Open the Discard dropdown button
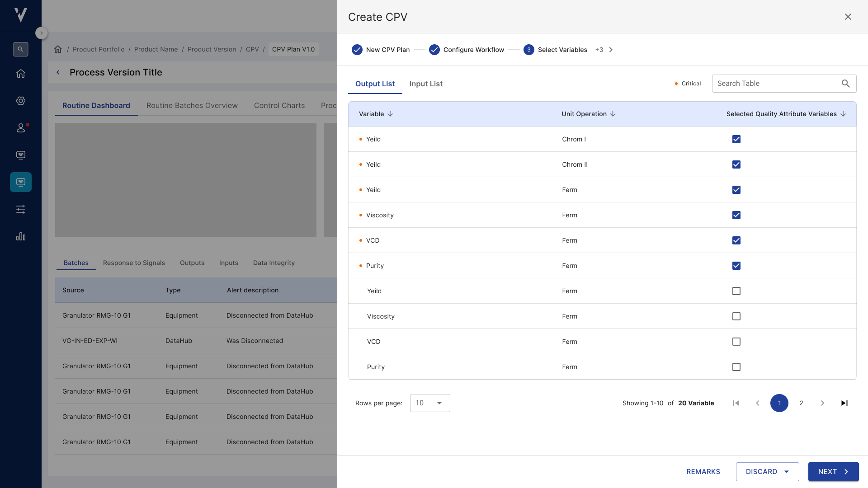This screenshot has width=868, height=488. click(767, 472)
